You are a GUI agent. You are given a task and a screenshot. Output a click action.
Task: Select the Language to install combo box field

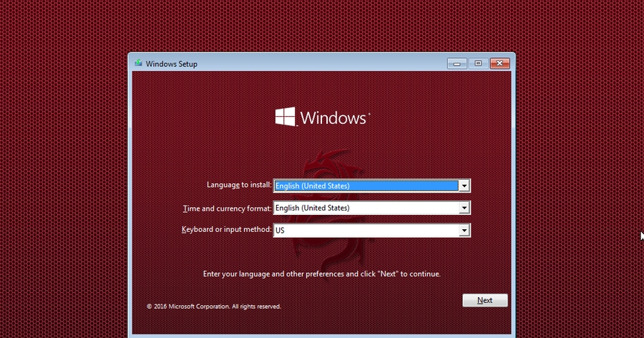pos(371,186)
